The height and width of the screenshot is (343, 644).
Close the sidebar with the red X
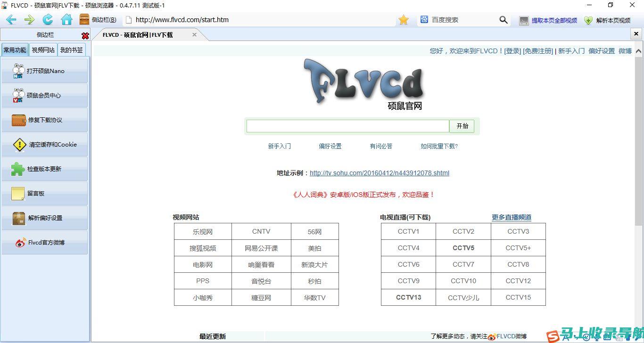click(85, 36)
